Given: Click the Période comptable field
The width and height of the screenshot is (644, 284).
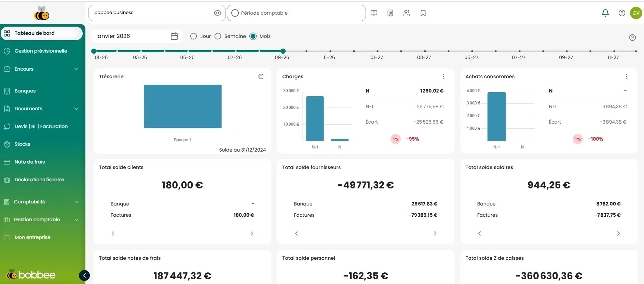Looking at the screenshot, I should click(296, 13).
